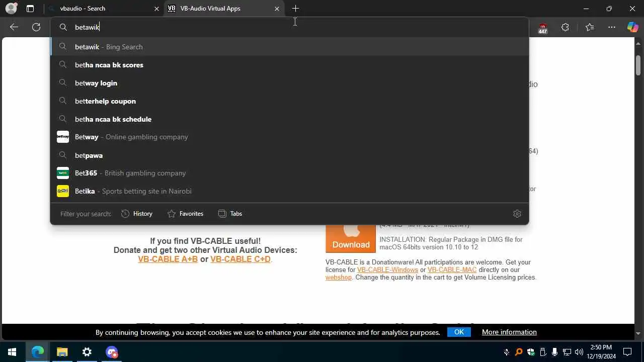Open More information about cookies

tap(509, 332)
